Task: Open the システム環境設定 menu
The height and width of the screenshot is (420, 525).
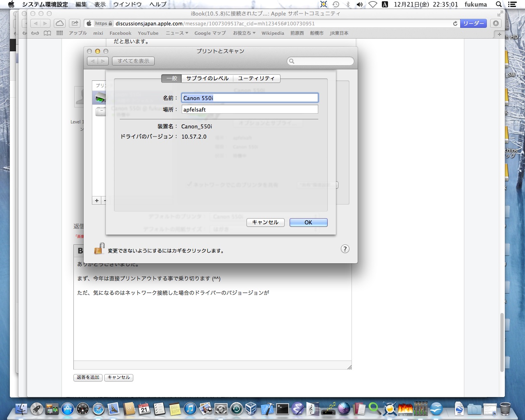Action: click(45, 5)
